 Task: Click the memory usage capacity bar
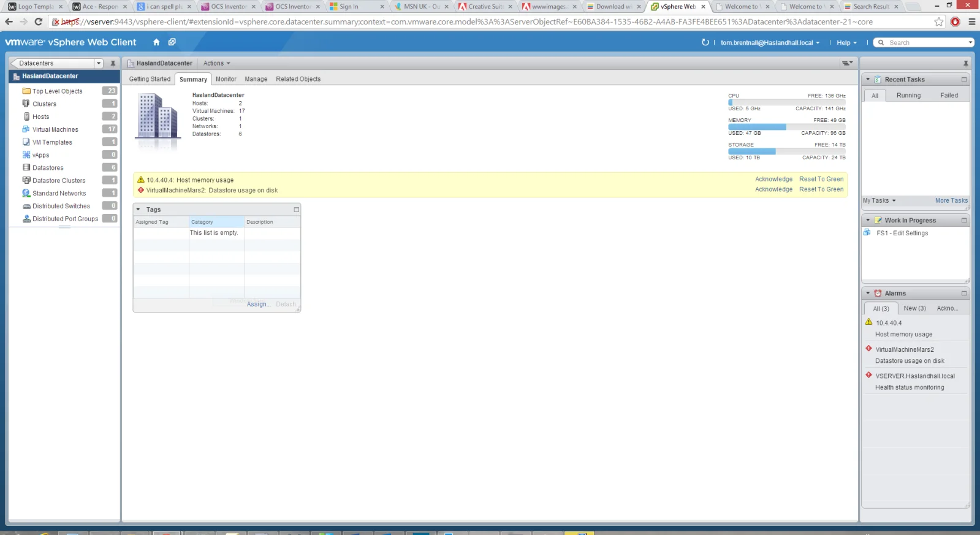point(786,127)
